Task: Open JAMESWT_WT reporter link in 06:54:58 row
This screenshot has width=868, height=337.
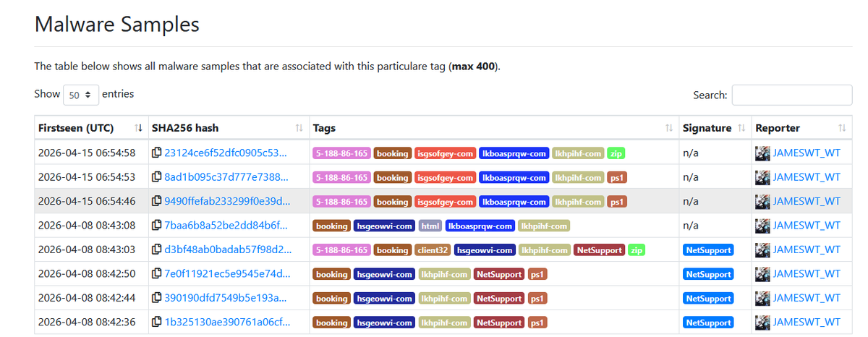Action: coord(807,153)
